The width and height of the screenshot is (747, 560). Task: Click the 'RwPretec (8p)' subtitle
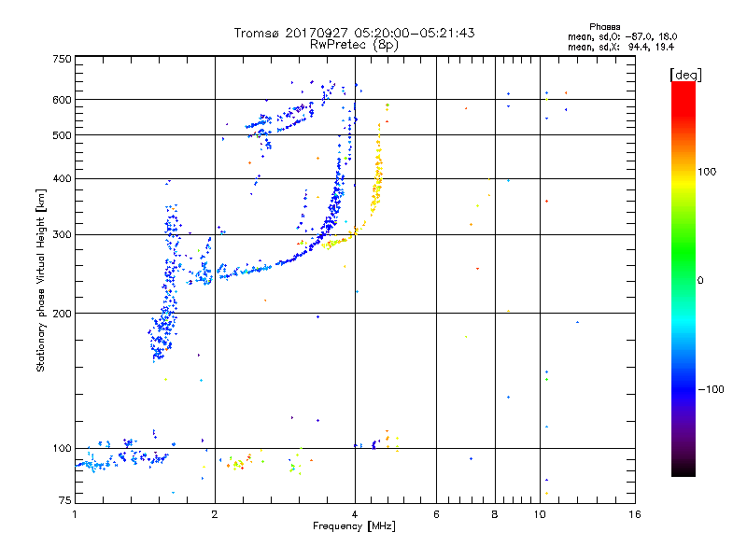355,45
